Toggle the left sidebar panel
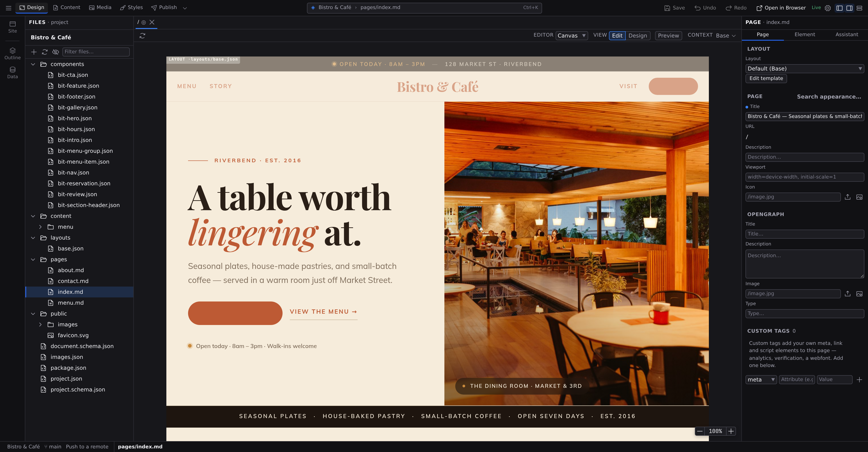868x452 pixels. tap(839, 8)
